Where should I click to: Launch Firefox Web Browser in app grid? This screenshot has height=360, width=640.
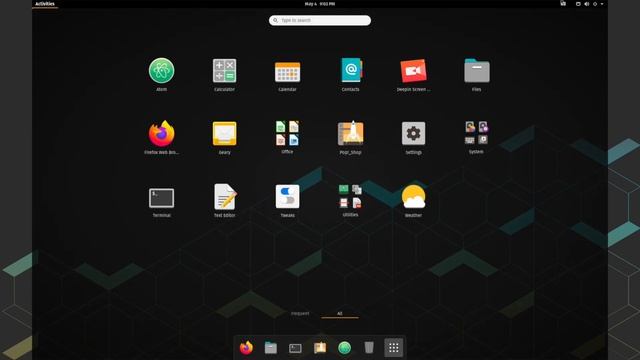point(162,133)
